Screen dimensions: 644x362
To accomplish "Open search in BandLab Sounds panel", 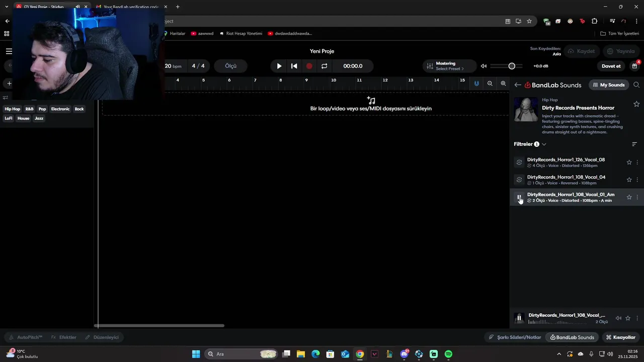I will coord(636,85).
